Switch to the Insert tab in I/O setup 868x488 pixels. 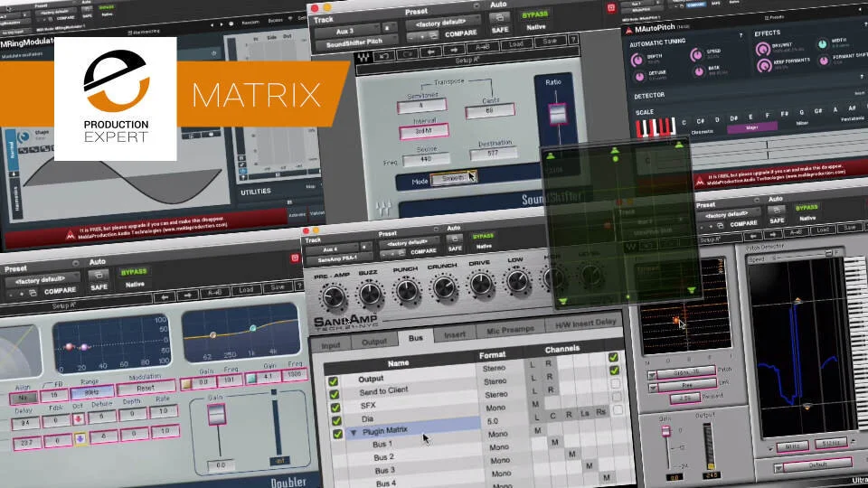pos(455,334)
